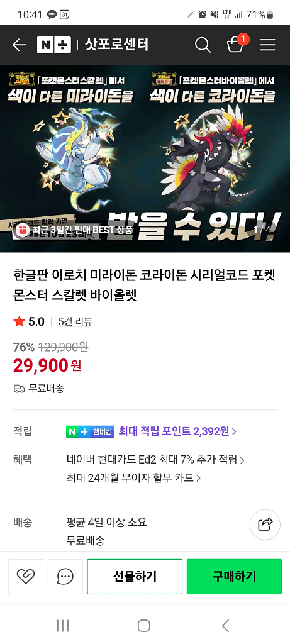Expand 최대 적립 포인트 2,392원 details
Screen dimensions: 290x644
coord(177,431)
